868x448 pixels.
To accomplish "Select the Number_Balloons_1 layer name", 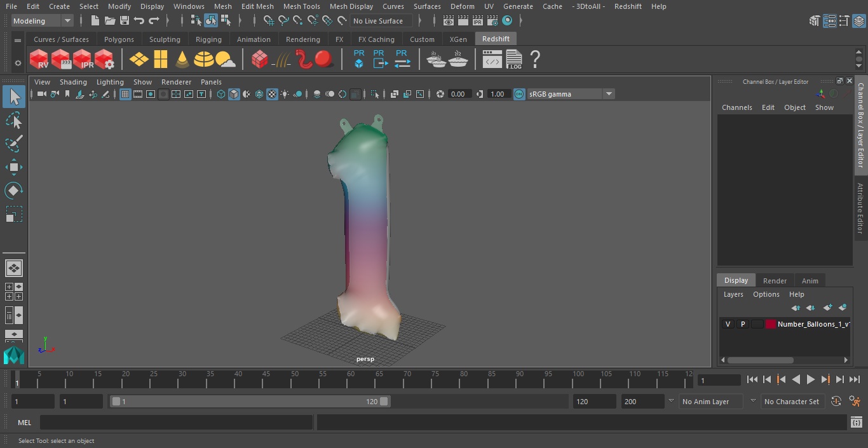I will (x=813, y=324).
